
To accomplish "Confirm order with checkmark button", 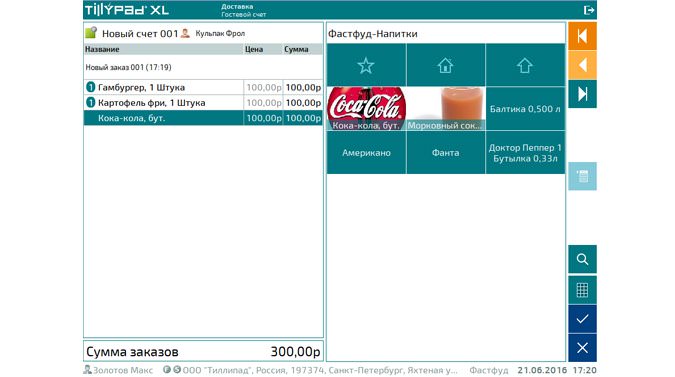I will (582, 319).
